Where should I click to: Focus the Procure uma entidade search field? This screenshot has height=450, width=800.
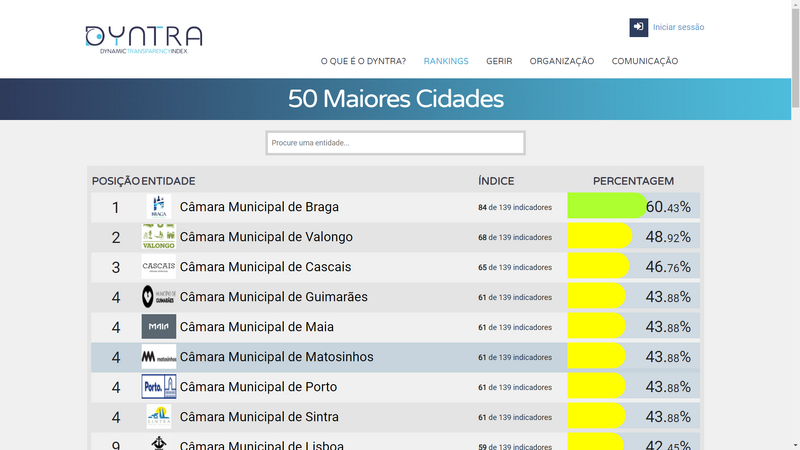point(395,143)
